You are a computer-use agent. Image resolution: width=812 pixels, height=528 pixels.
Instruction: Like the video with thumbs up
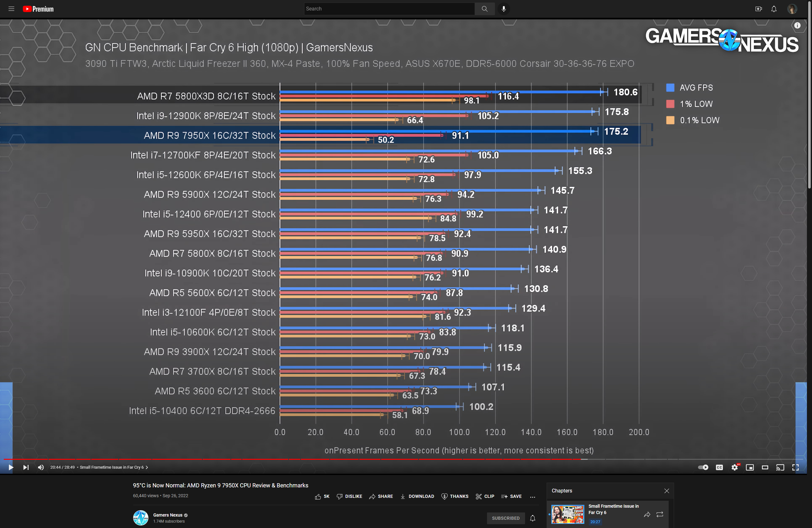coord(322,497)
